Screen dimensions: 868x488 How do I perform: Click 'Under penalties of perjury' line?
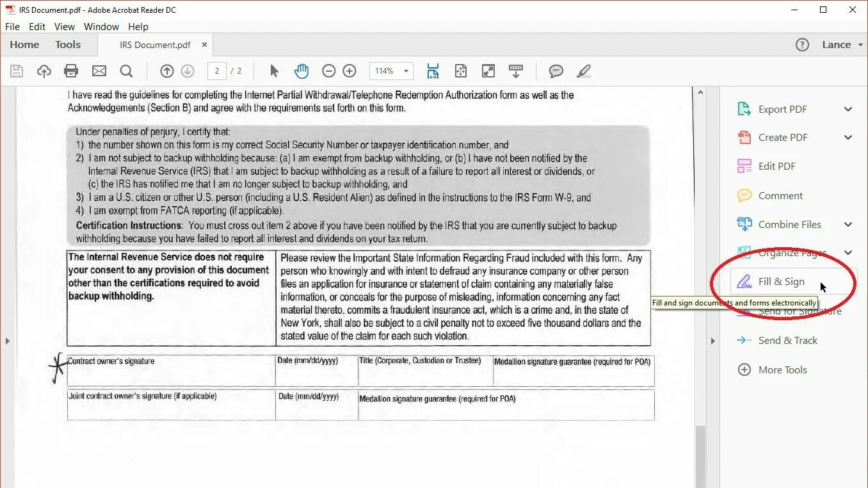(x=152, y=132)
